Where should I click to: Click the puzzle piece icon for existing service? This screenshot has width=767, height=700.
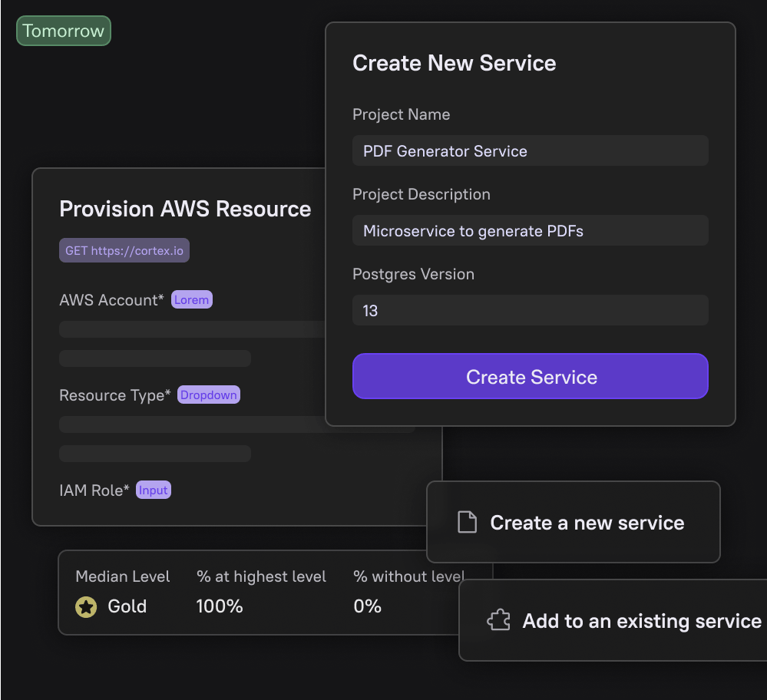pyautogui.click(x=499, y=620)
